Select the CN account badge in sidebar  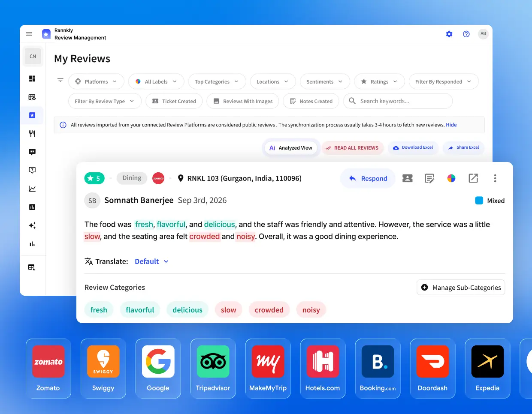tap(33, 57)
